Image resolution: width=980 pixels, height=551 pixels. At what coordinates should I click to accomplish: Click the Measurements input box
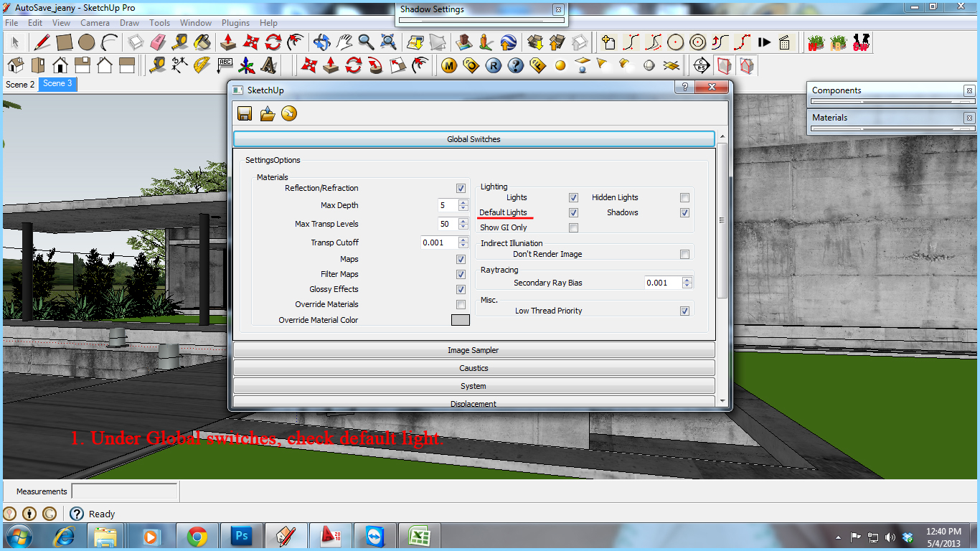point(124,491)
